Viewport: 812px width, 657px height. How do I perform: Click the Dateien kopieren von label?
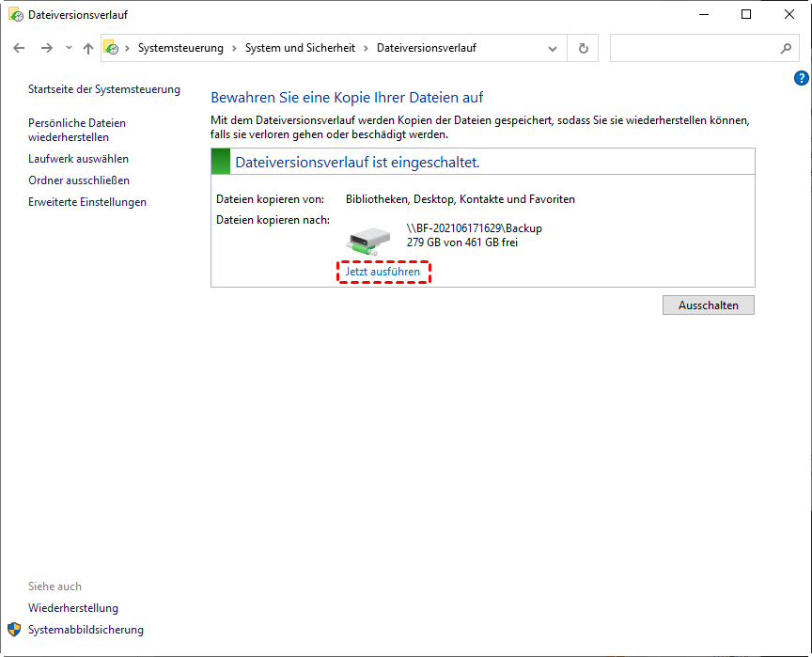click(271, 199)
